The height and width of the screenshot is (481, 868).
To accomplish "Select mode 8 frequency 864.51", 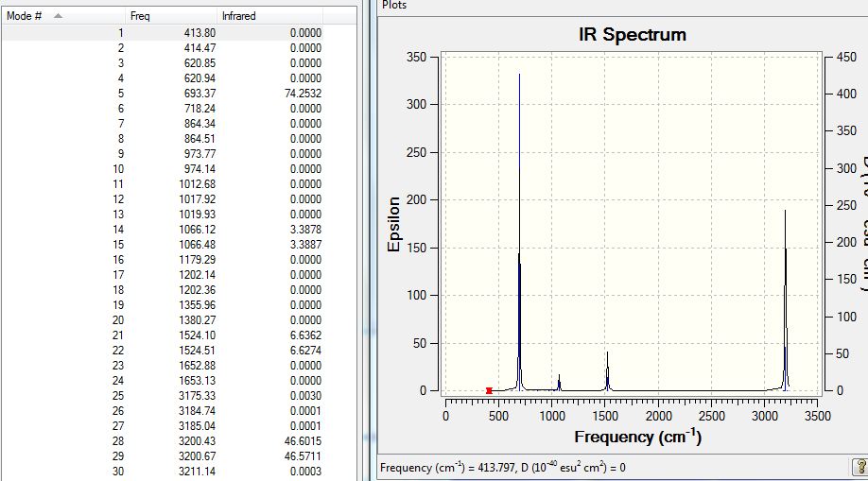I will click(x=200, y=139).
